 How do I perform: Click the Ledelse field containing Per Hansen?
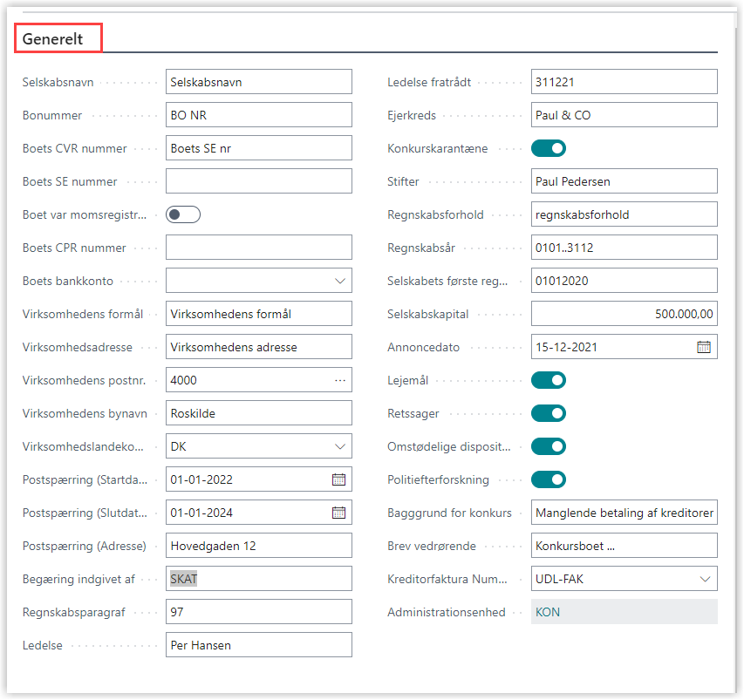pos(258,645)
